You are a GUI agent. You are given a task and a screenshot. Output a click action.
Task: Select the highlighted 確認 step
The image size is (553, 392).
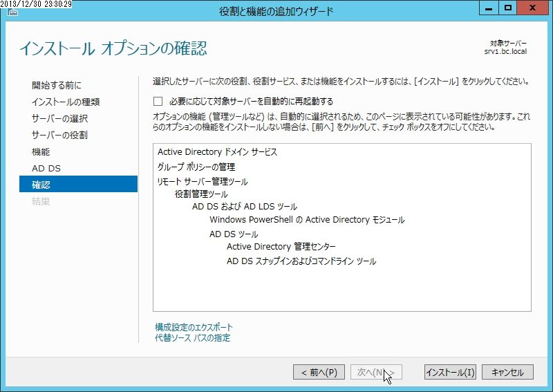78,184
